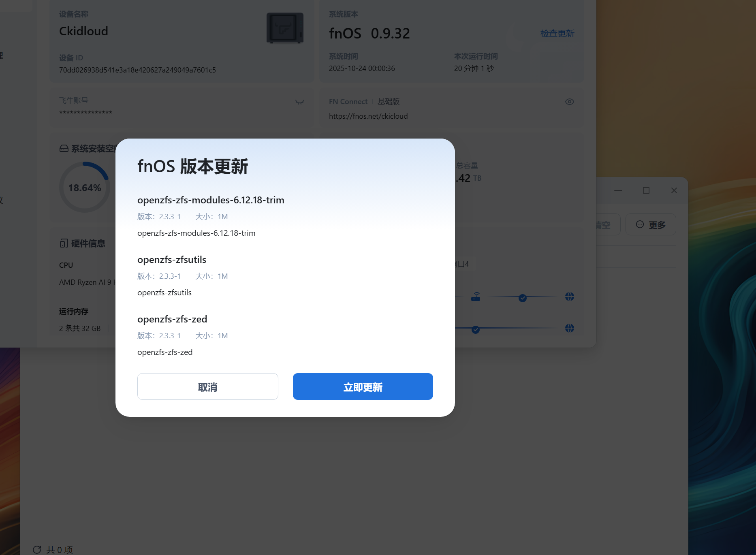The image size is (756, 555).
Task: Click the 18.64% storage usage ring
Action: pos(85,187)
